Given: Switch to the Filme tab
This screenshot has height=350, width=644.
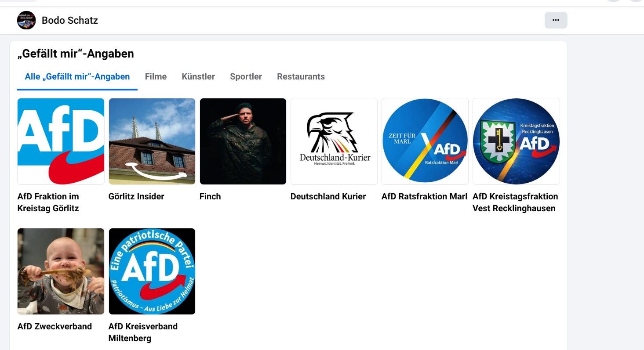Looking at the screenshot, I should (156, 77).
